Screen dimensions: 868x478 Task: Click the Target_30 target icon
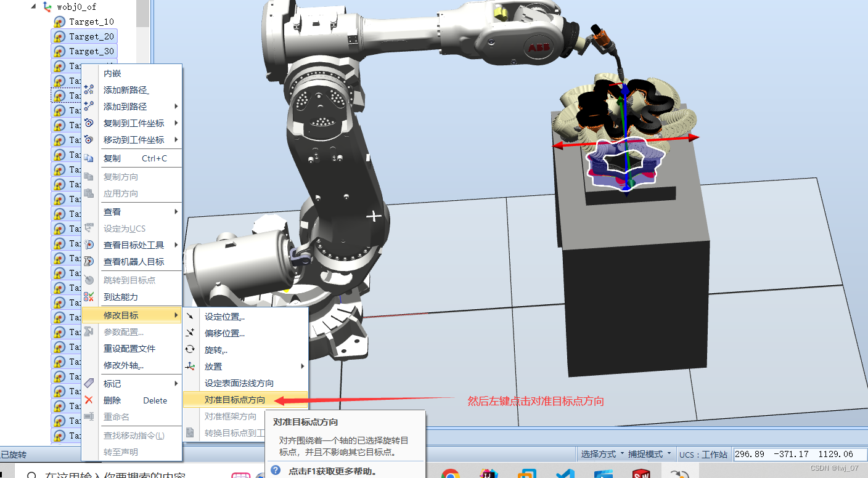click(x=59, y=51)
